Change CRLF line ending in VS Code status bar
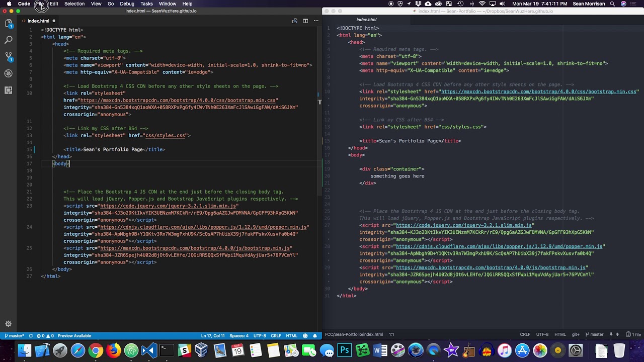 pos(276,336)
